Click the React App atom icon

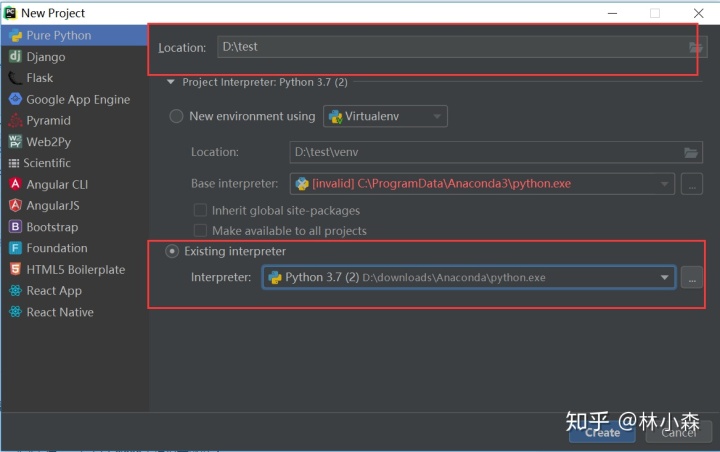pos(15,290)
